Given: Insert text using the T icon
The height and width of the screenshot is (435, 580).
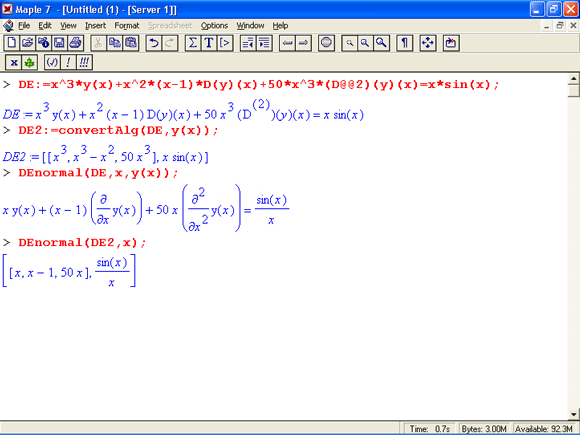Looking at the screenshot, I should 209,43.
